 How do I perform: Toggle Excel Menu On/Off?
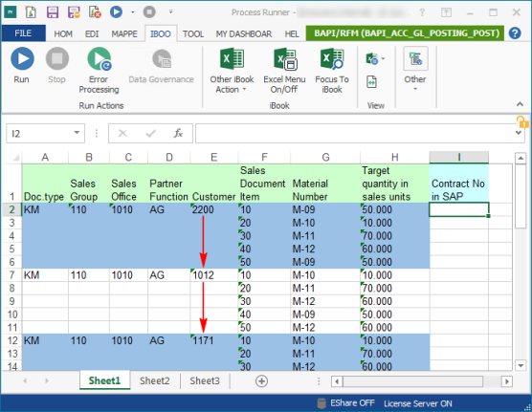tap(284, 70)
